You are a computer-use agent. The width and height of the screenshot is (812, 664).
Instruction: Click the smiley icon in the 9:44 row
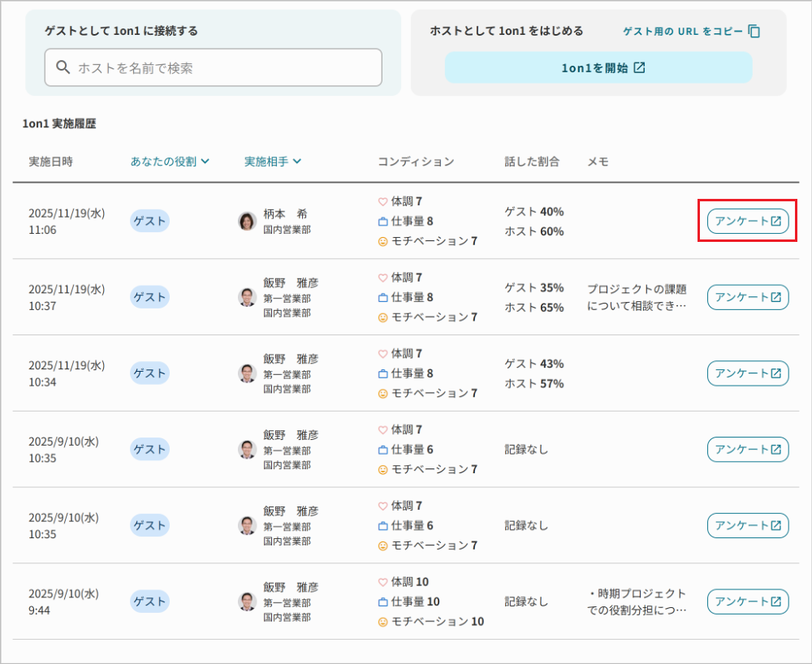[383, 622]
